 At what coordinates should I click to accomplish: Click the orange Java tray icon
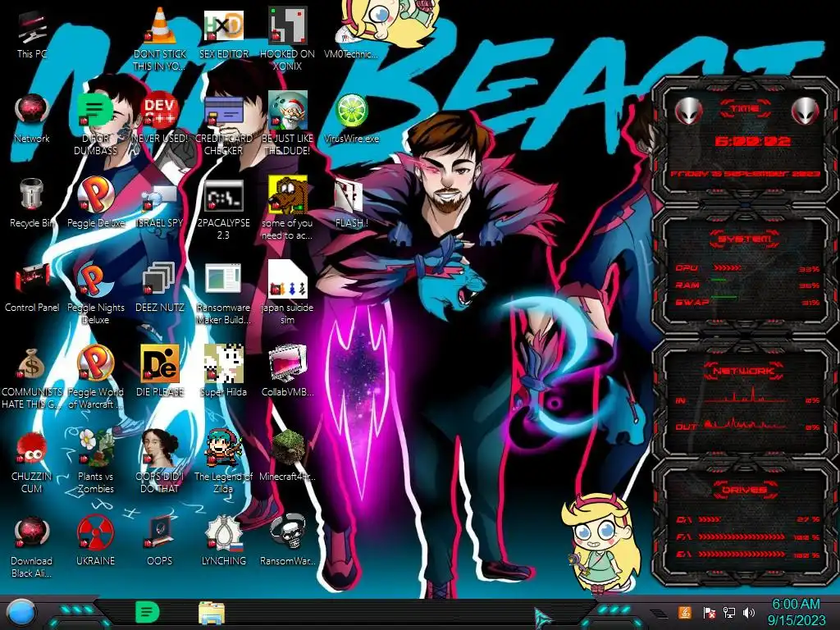[x=685, y=612]
